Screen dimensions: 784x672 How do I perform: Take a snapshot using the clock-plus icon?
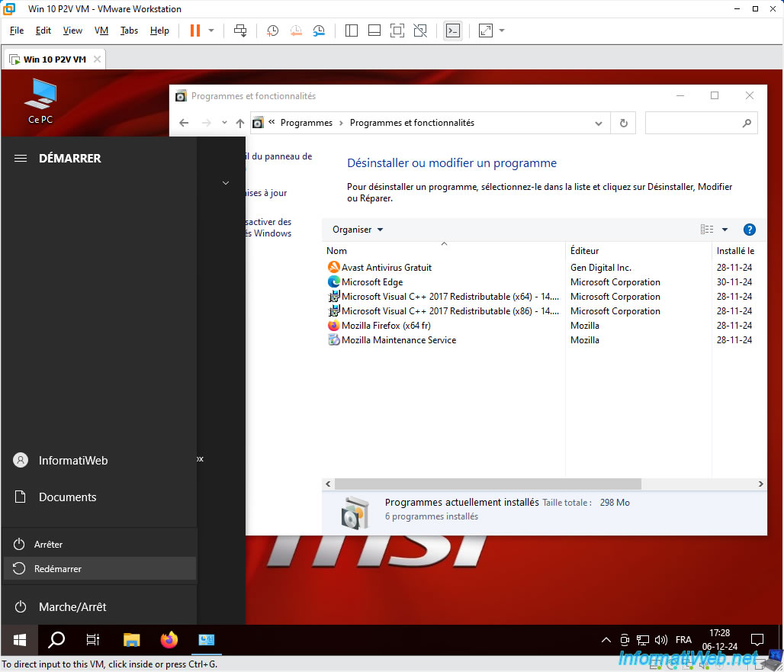click(272, 31)
